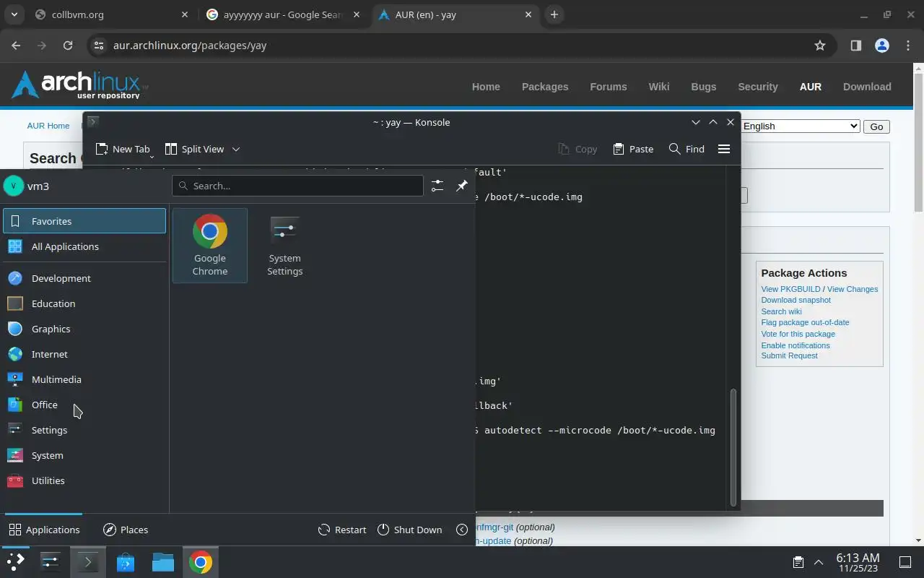Launch System Settings from Favorites
The image size is (924, 578).
(x=284, y=246)
